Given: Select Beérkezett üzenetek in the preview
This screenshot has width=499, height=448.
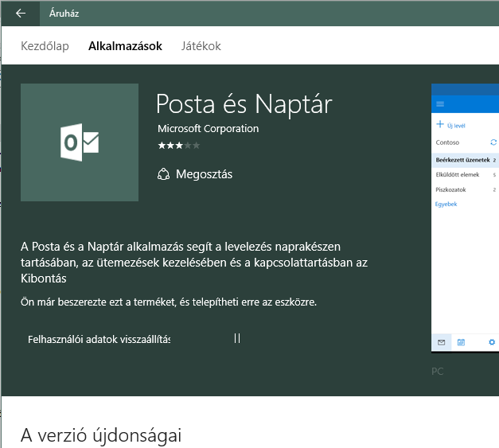Looking at the screenshot, I should pyautogui.click(x=465, y=160).
